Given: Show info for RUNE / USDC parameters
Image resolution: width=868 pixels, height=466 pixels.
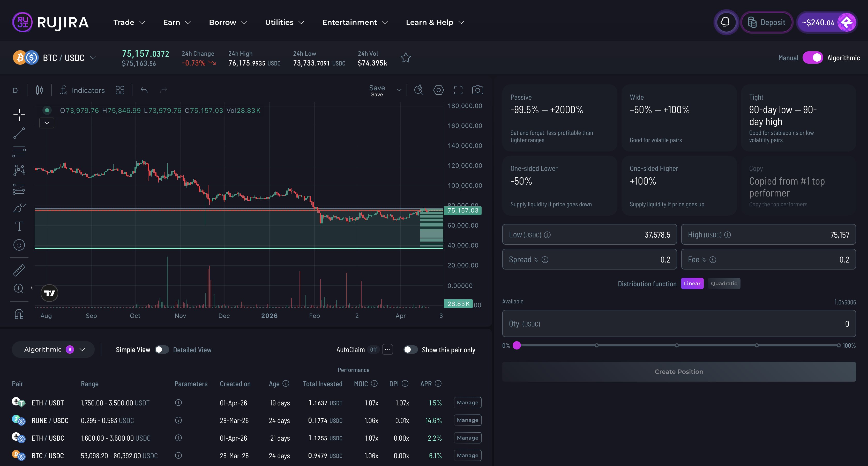Looking at the screenshot, I should pyautogui.click(x=178, y=420).
